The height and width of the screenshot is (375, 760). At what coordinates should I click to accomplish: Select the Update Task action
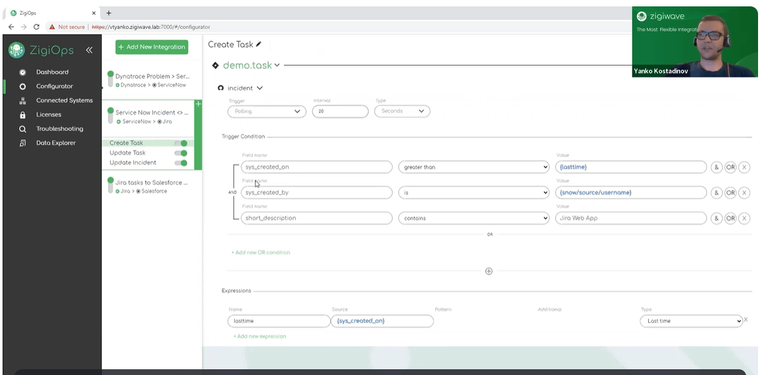pos(127,153)
